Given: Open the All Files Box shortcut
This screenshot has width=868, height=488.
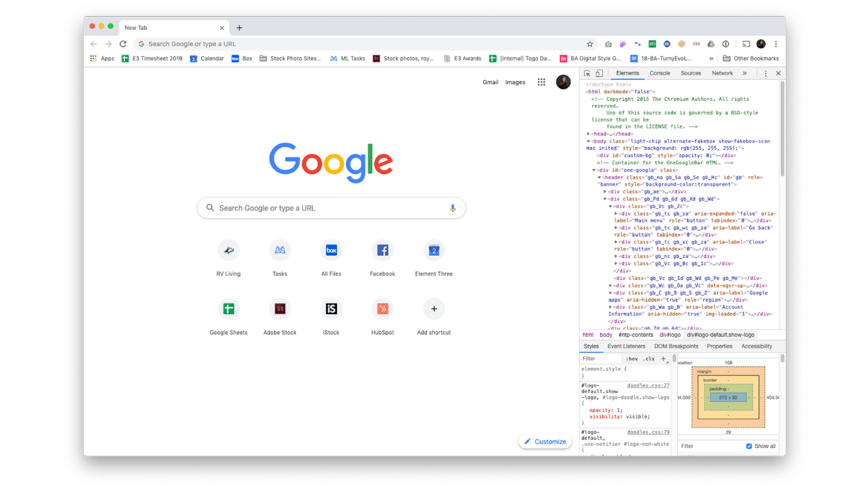Looking at the screenshot, I should (331, 258).
